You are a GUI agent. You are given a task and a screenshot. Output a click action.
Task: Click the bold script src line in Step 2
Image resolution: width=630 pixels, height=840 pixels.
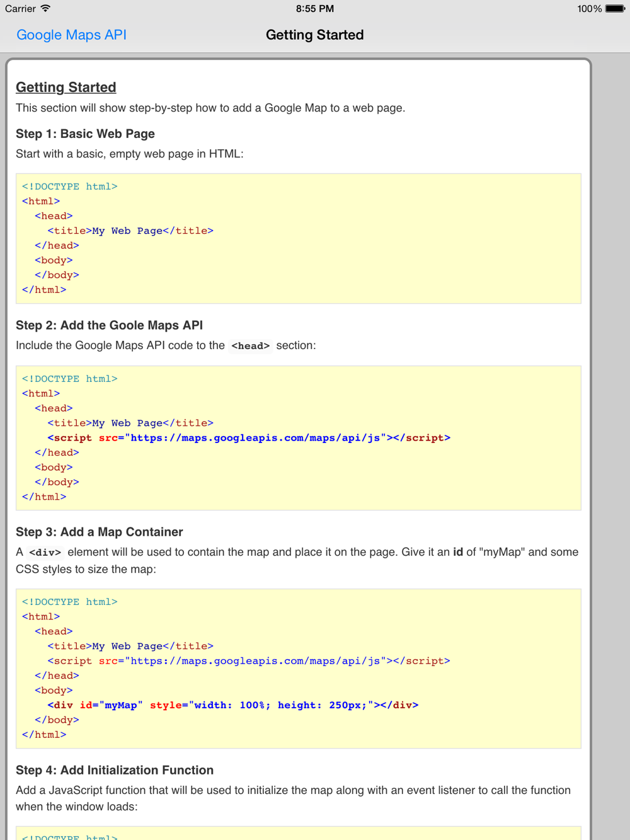coord(249,437)
